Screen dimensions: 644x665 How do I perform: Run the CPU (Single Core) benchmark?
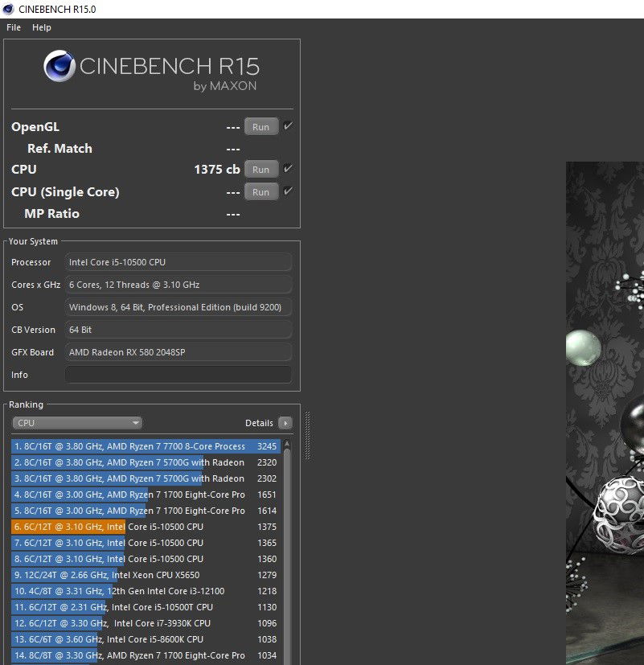click(x=261, y=191)
